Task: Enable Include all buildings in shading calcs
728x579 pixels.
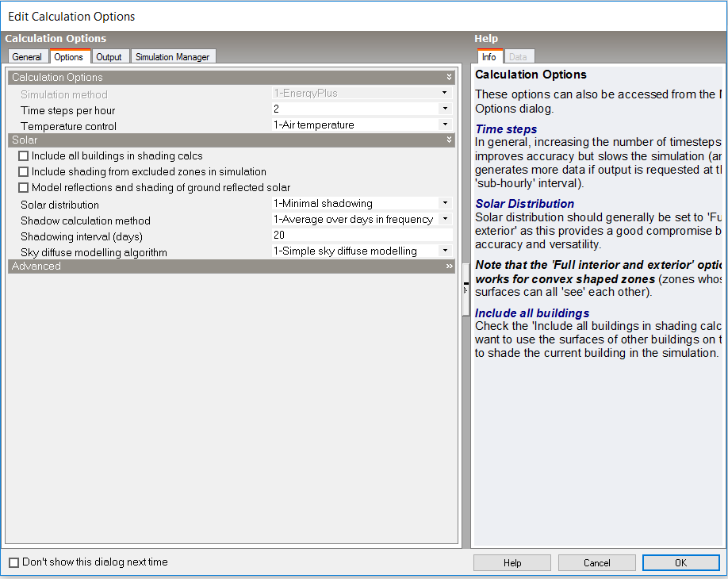Action: [23, 156]
